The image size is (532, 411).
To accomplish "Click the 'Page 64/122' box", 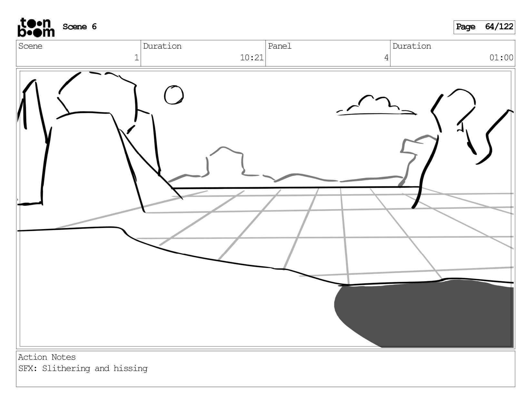I will [x=484, y=27].
